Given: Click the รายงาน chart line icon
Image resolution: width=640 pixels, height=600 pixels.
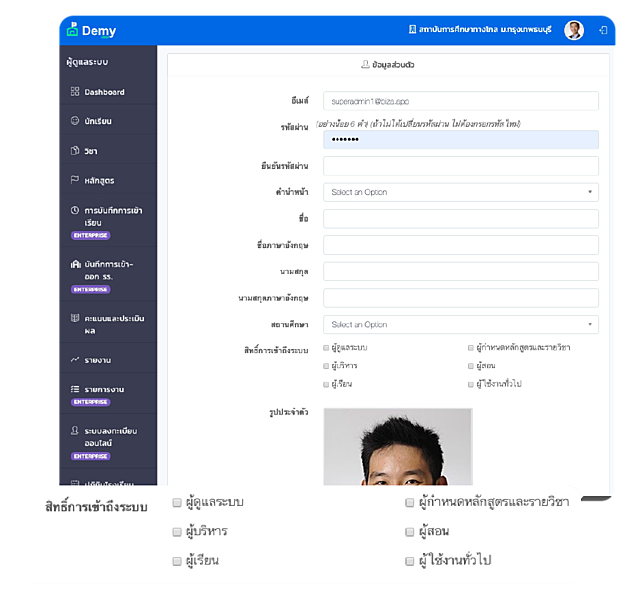Looking at the screenshot, I should pos(75,359).
